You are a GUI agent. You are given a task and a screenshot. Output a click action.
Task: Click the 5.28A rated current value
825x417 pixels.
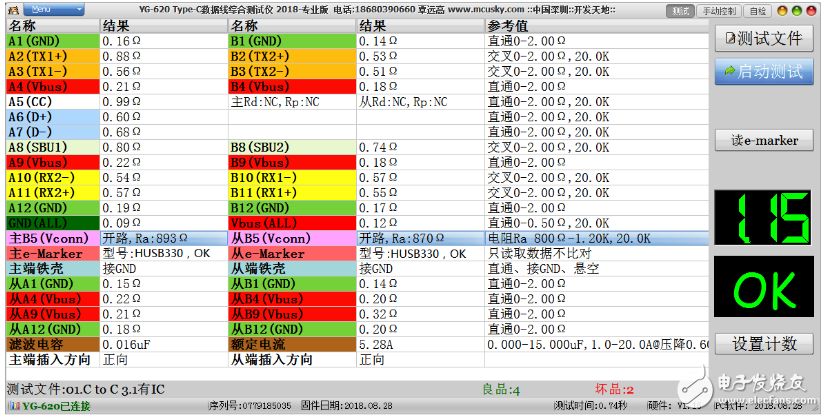[x=420, y=344]
